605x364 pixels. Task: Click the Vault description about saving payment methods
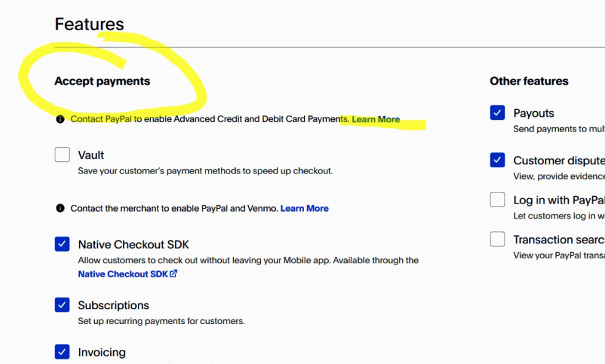pos(205,171)
